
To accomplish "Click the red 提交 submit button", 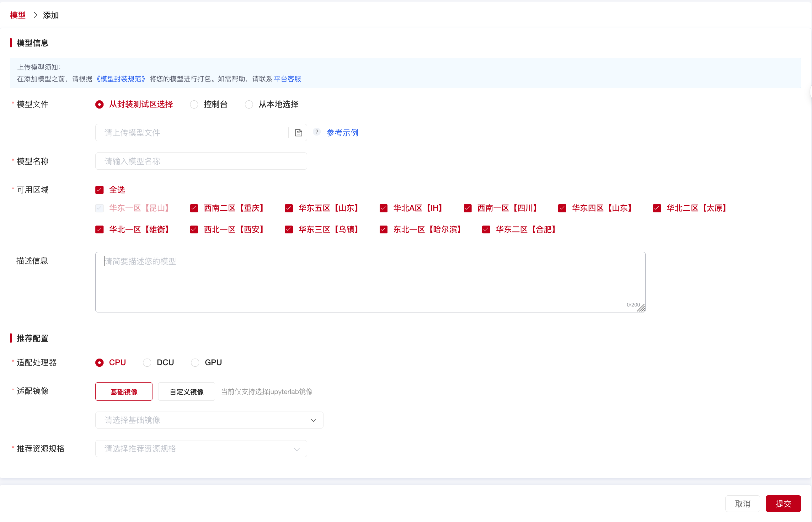I will [783, 504].
